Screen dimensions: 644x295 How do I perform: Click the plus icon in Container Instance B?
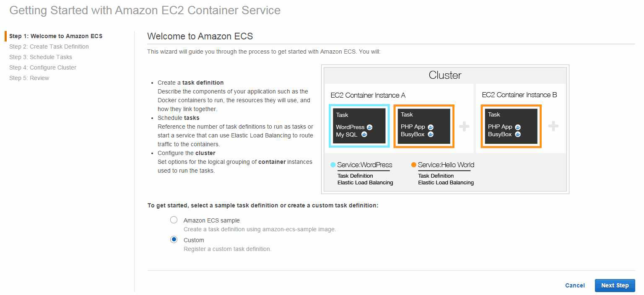click(x=553, y=126)
